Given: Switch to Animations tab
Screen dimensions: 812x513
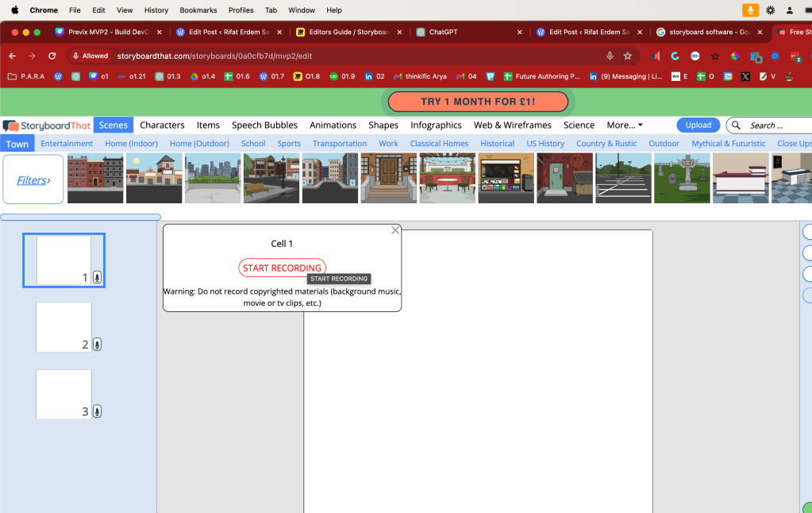Looking at the screenshot, I should click(x=333, y=125).
